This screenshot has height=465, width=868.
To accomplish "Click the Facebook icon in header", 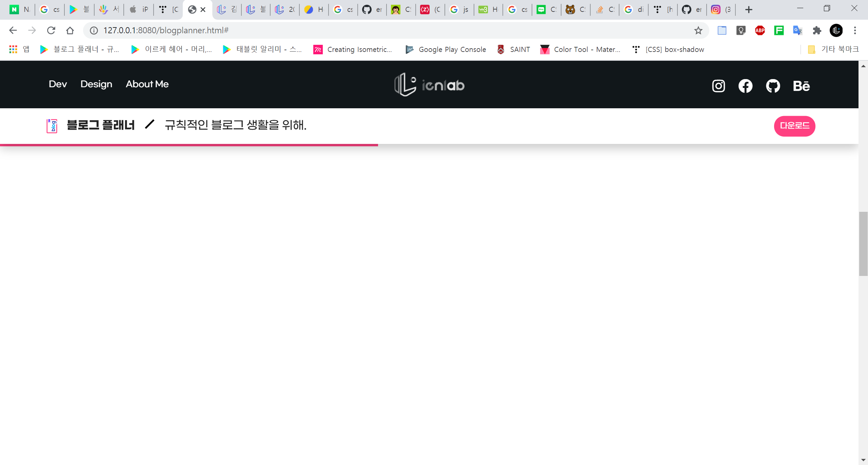I will [x=745, y=86].
